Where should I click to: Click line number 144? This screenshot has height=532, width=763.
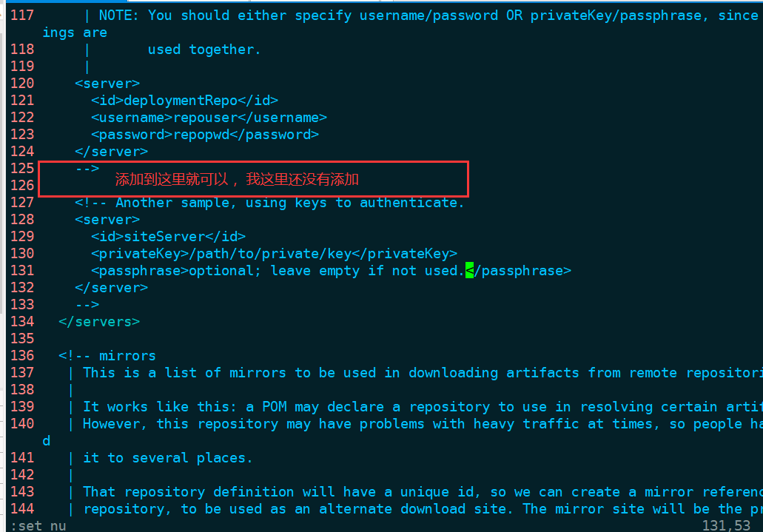point(22,508)
